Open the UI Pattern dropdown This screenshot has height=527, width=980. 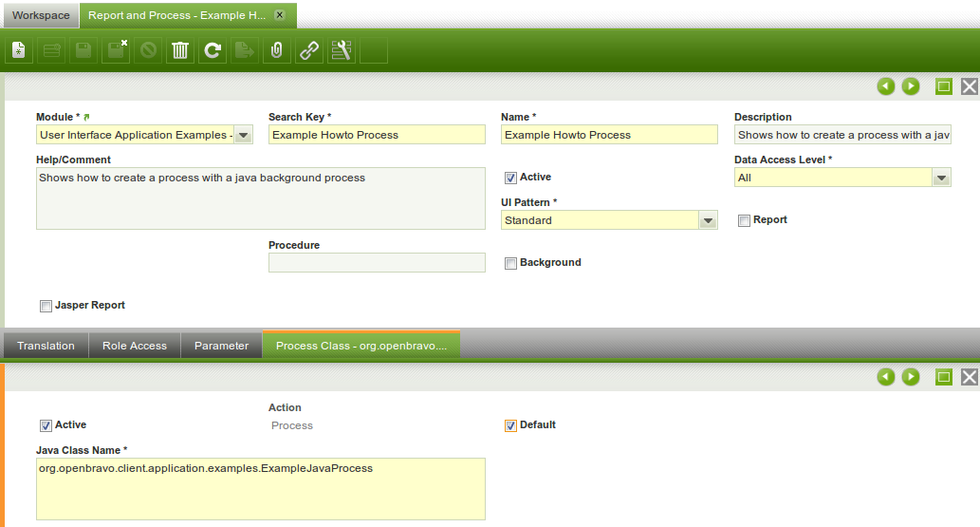[x=708, y=220]
